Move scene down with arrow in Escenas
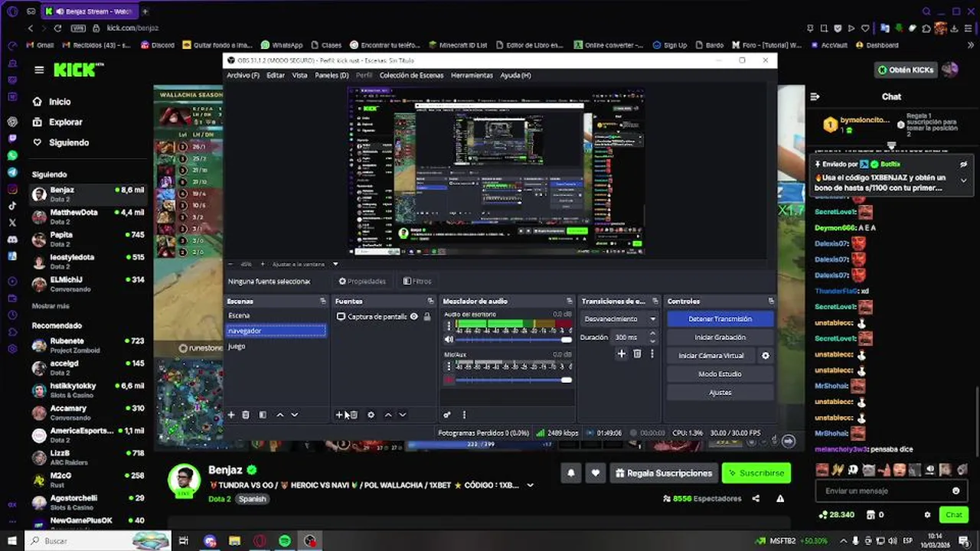Image resolution: width=980 pixels, height=551 pixels. [295, 415]
